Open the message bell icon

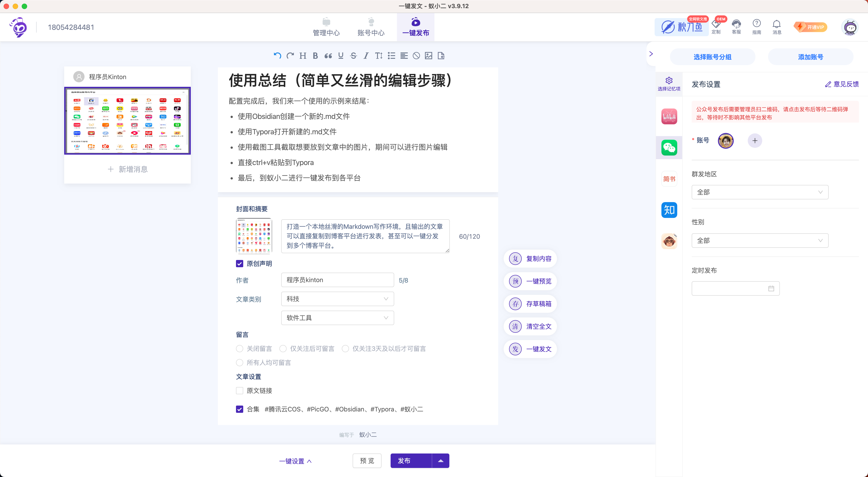point(777,24)
